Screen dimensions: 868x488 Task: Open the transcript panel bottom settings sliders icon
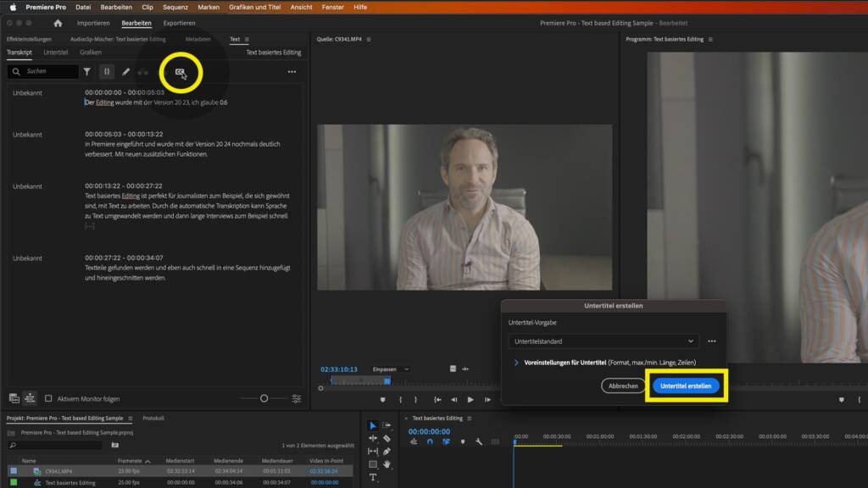tap(297, 398)
